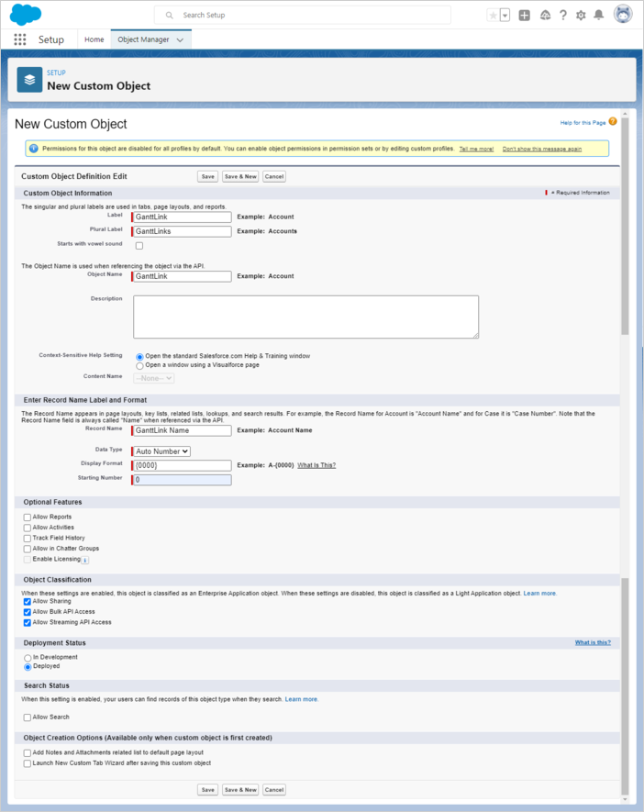644x812 pixels.
Task: Expand the favorites list dropdown arrow
Action: tap(505, 16)
